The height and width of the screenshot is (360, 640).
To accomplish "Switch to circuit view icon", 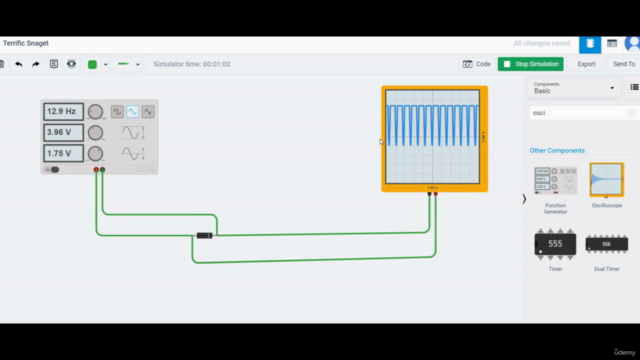I will coord(590,44).
